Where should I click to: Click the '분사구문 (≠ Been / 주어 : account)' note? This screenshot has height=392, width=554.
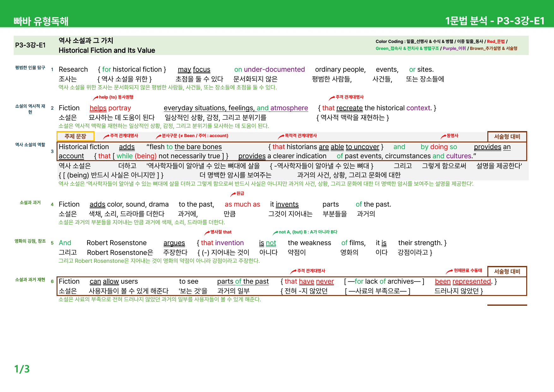pos(195,136)
